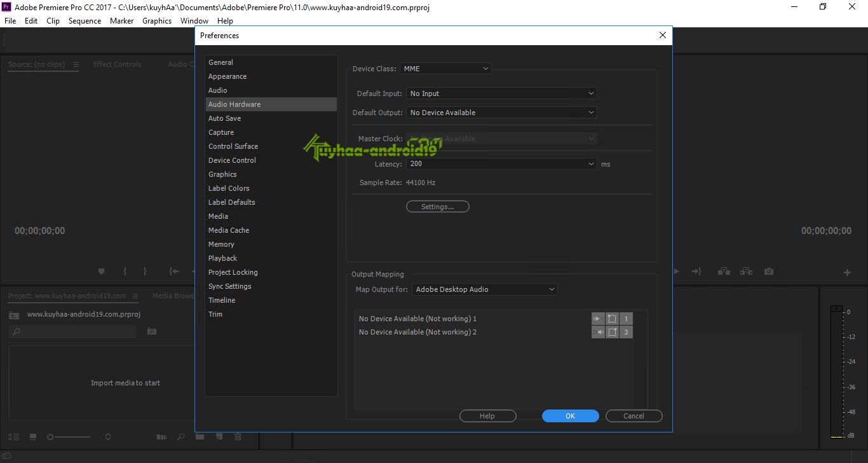This screenshot has height=463, width=868.
Task: Expand the Default Output dropdown
Action: [x=501, y=112]
